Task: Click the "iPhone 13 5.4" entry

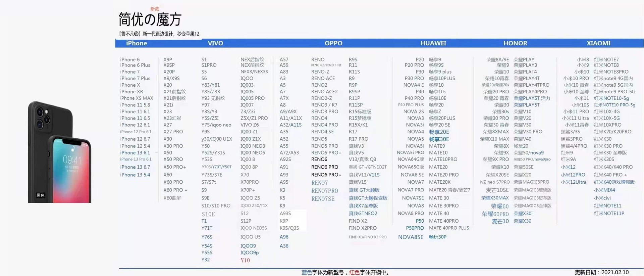Action: (135, 175)
